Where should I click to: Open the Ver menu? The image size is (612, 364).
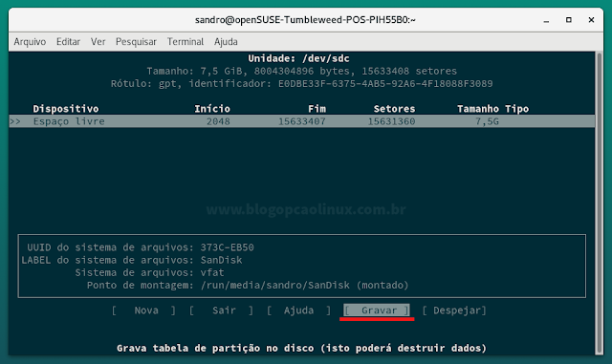[x=98, y=42]
